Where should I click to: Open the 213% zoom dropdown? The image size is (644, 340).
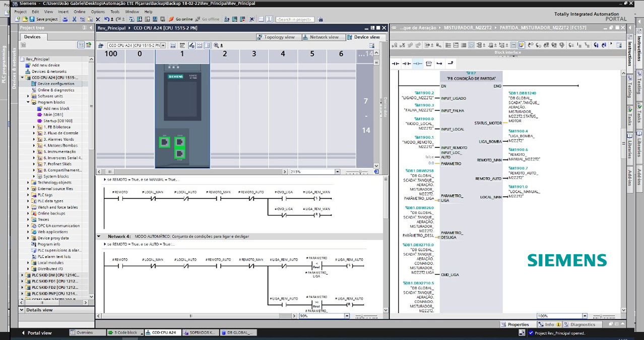click(338, 172)
